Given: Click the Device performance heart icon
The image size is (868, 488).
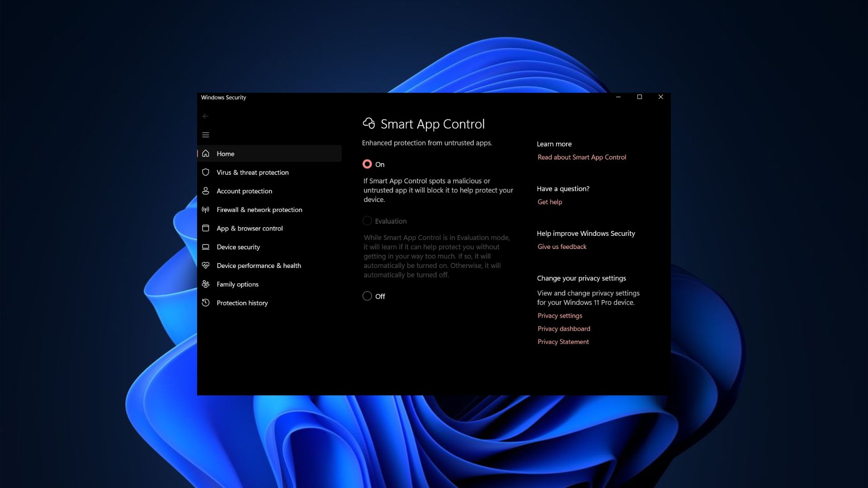Looking at the screenshot, I should (x=206, y=265).
